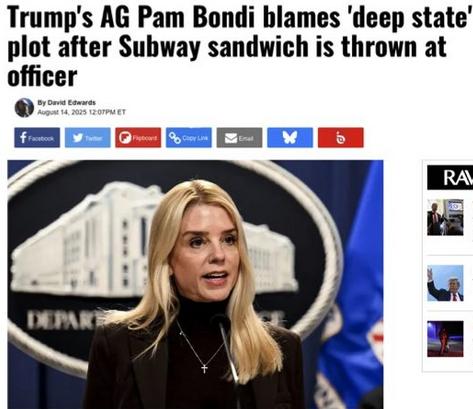The width and height of the screenshot is (473, 409).
Task: Open sidebar thumbnail with red figure
Action: (x=445, y=339)
